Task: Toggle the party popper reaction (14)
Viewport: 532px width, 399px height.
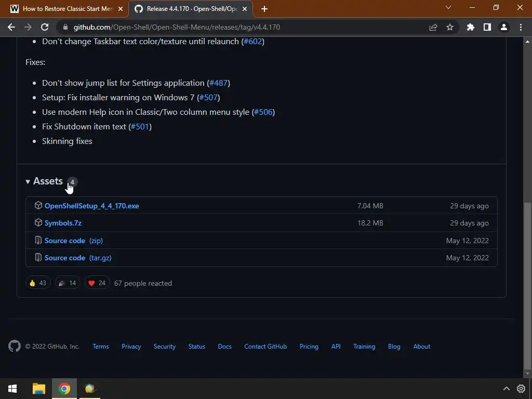Action: [x=68, y=283]
